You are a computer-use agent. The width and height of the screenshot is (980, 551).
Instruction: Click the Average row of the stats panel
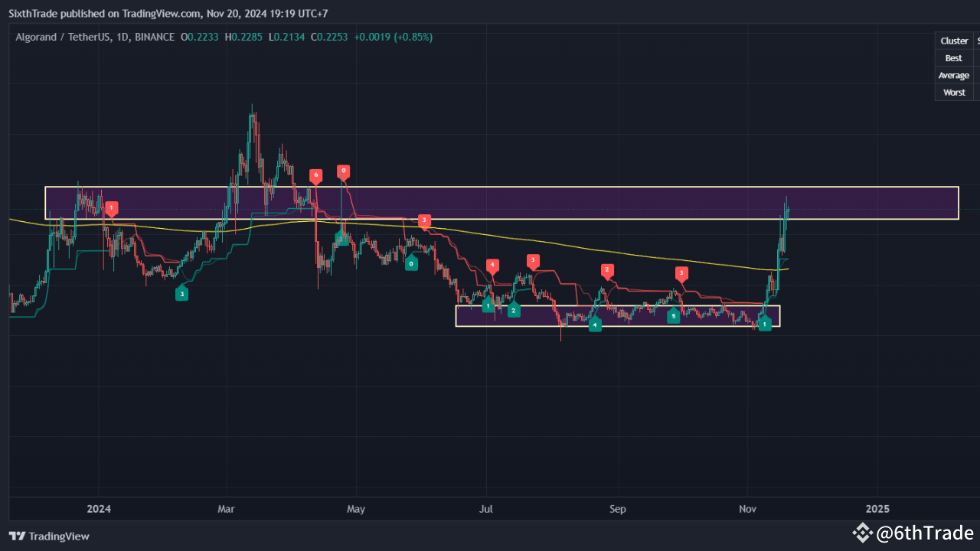click(953, 75)
